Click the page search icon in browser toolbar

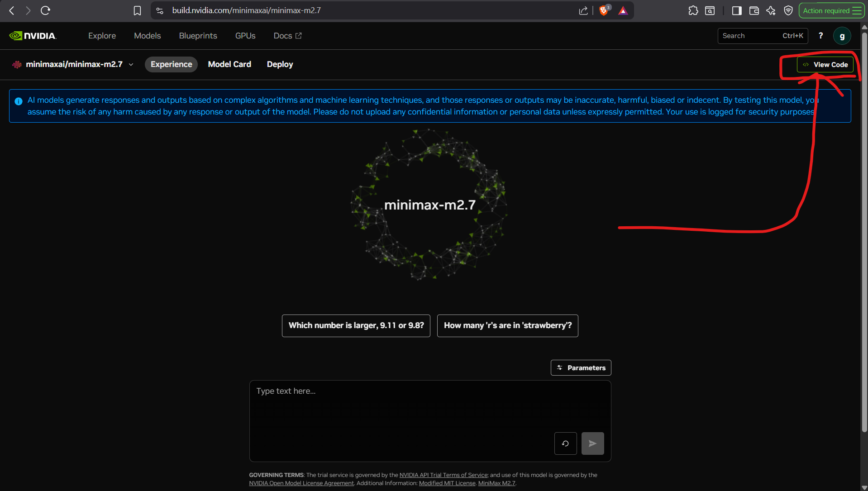710,10
